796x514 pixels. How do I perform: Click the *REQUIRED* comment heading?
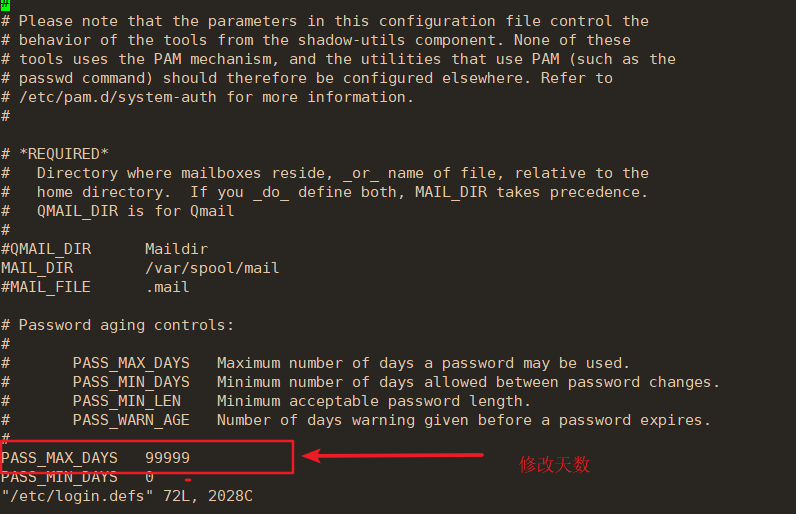tap(64, 154)
